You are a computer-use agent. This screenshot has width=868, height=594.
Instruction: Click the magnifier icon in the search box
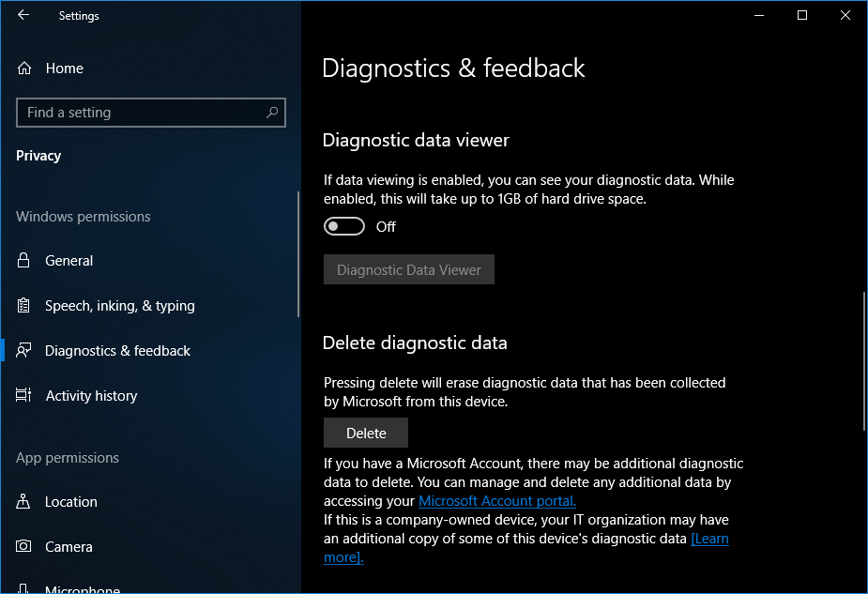tap(272, 113)
